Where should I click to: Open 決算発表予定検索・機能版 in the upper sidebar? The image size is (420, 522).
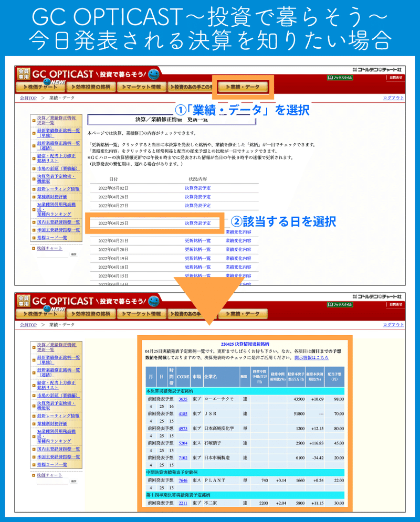click(x=56, y=179)
